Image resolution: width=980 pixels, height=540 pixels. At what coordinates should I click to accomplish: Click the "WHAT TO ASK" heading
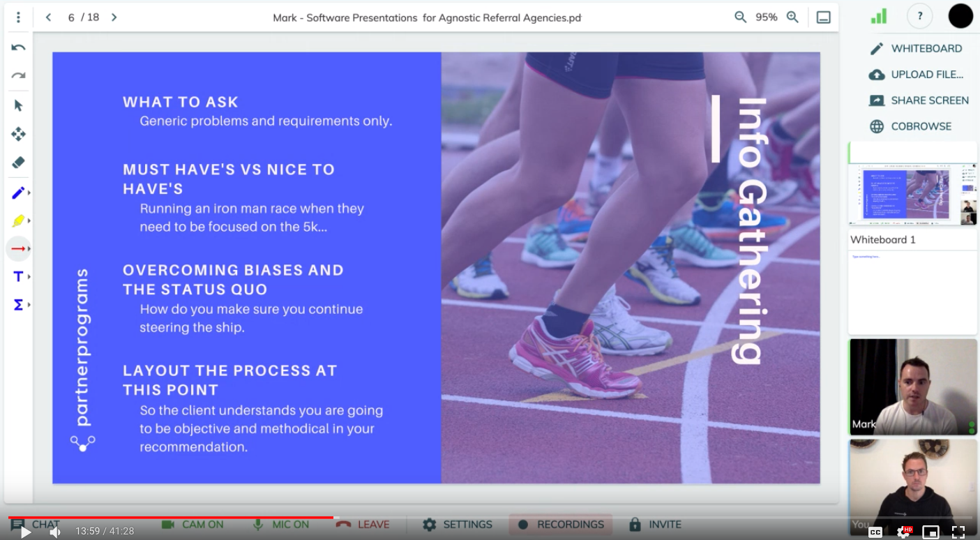tap(181, 102)
